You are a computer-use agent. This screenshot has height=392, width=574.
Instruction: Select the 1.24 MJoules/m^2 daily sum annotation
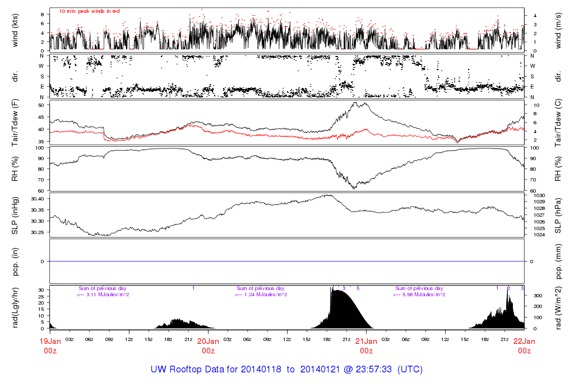261,295
